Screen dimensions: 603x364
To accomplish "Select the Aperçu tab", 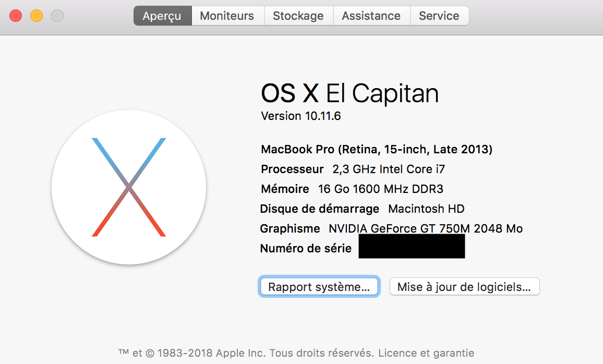I will [162, 16].
